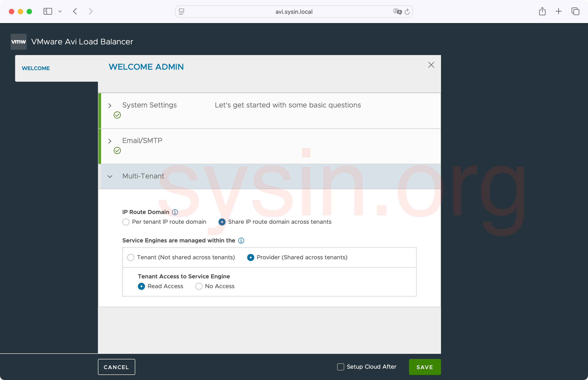Click the avi.sysin.local address bar
Viewport: 588px width, 380px height.
pos(294,12)
